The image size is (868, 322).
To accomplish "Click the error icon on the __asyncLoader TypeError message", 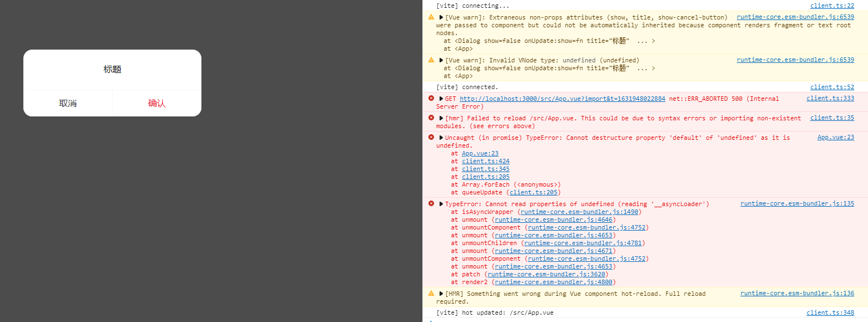I will (431, 203).
